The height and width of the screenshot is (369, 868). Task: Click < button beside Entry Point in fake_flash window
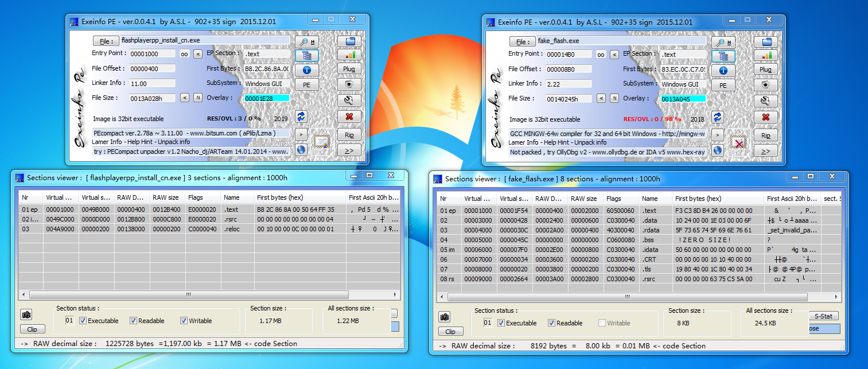click(x=614, y=55)
